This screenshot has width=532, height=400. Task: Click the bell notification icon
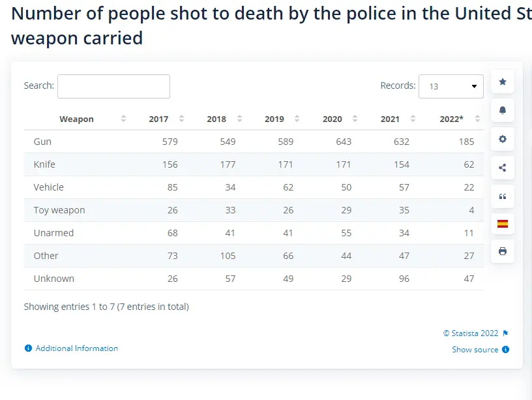pos(502,110)
